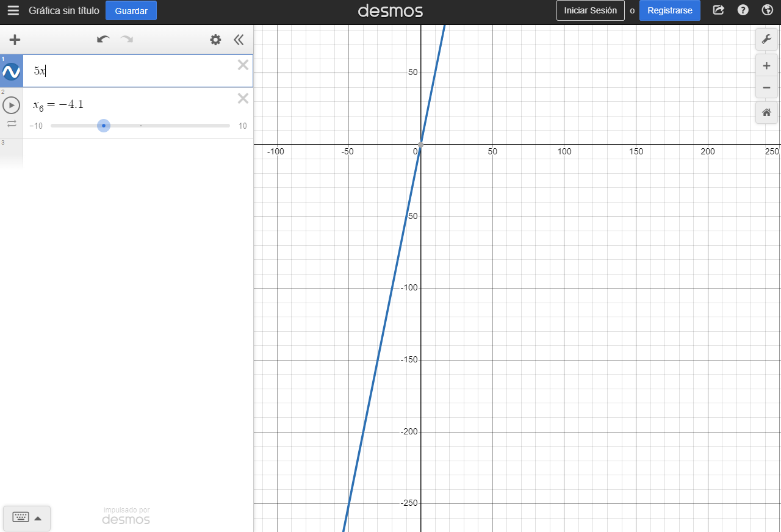Toggle the slider animation loop mode
This screenshot has width=781, height=532.
(12, 124)
